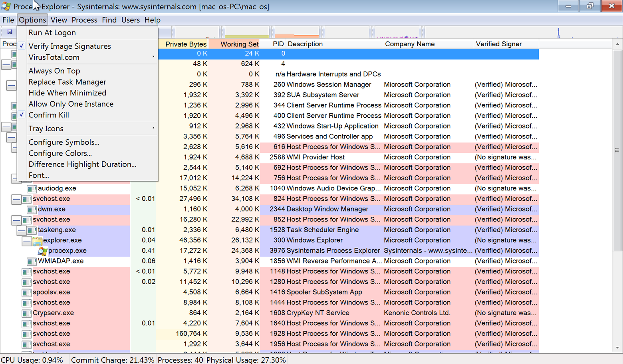Click the icon of svchost.exe PID 1444
623x364 pixels.
click(27, 303)
